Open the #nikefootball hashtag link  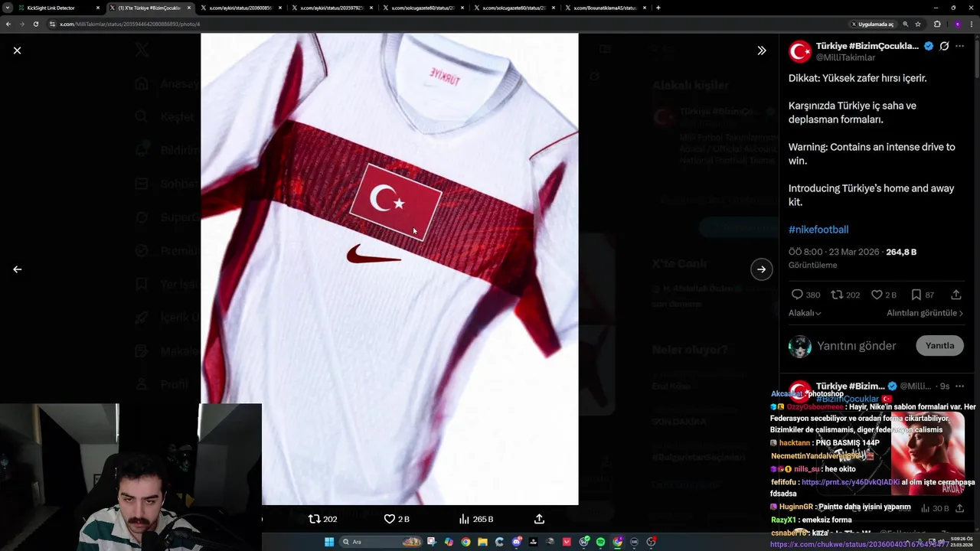tap(818, 230)
